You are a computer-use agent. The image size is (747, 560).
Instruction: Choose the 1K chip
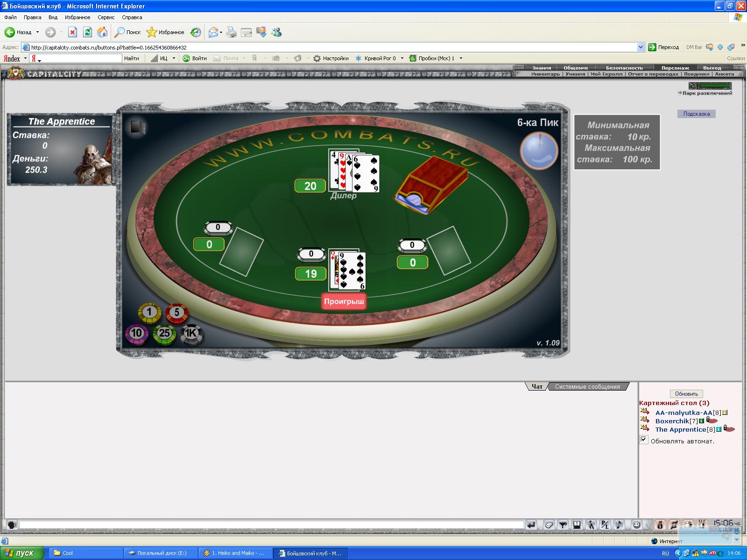pyautogui.click(x=191, y=333)
